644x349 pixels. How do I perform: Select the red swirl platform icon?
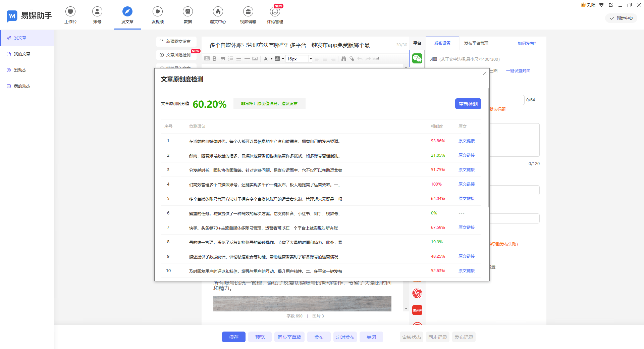click(417, 293)
